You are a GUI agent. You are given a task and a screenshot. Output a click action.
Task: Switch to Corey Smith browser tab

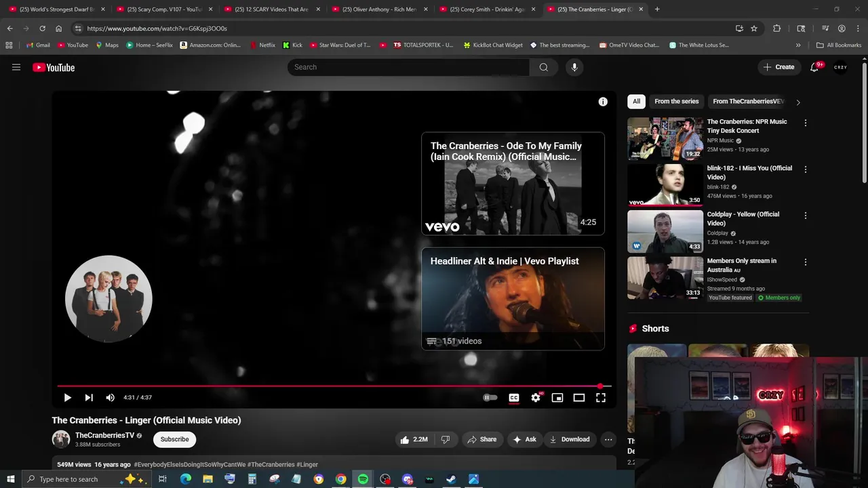click(487, 9)
